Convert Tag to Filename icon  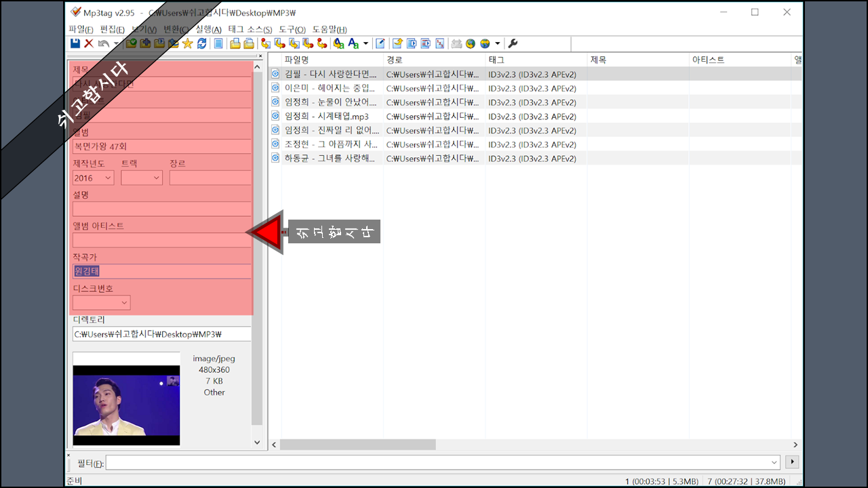tap(265, 43)
